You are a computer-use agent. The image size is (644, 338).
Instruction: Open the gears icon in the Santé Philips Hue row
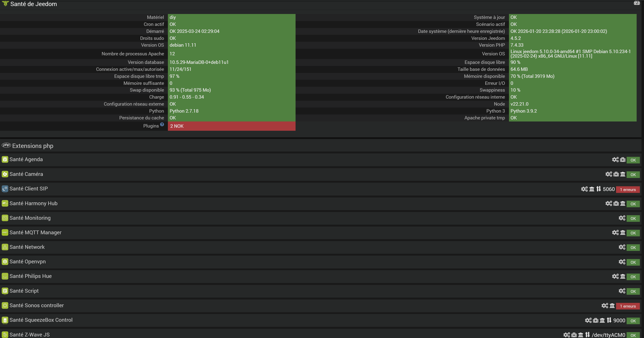point(615,276)
